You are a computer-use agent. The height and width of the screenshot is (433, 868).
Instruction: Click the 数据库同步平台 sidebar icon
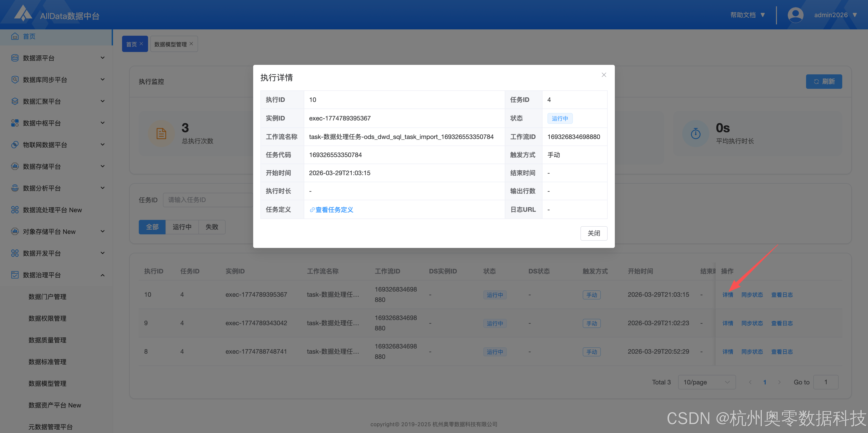15,80
